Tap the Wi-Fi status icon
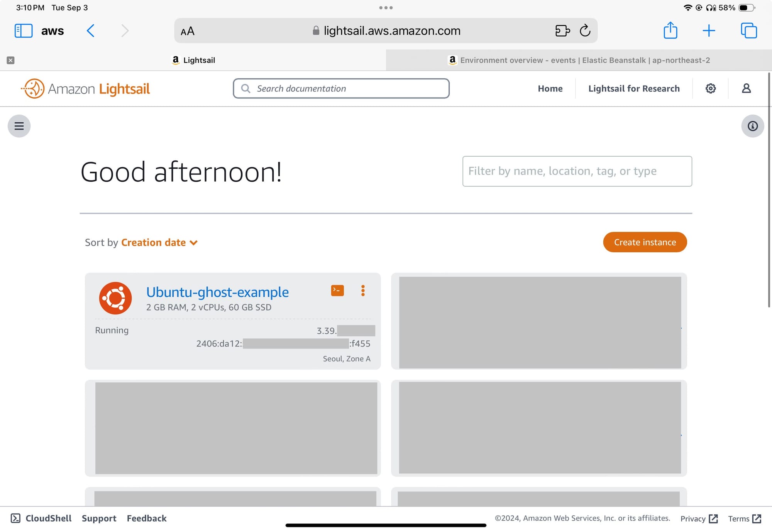Screen dimensions: 772x532 [687, 8]
